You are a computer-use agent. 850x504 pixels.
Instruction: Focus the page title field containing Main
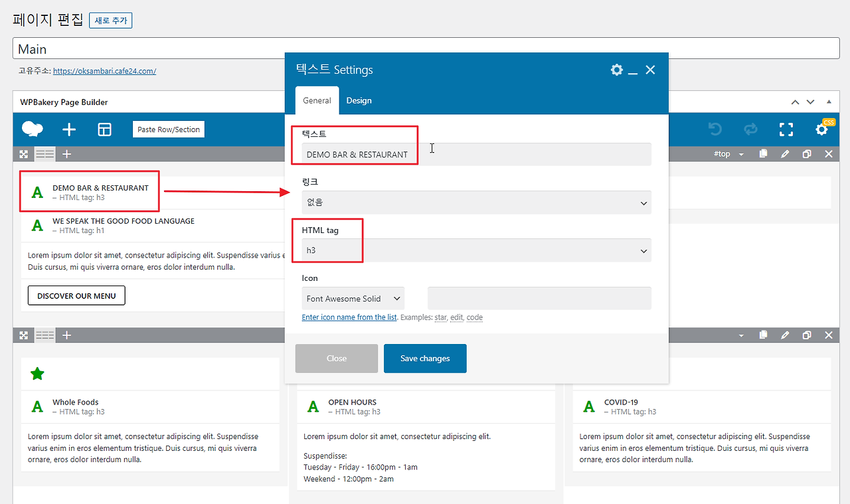coord(426,49)
